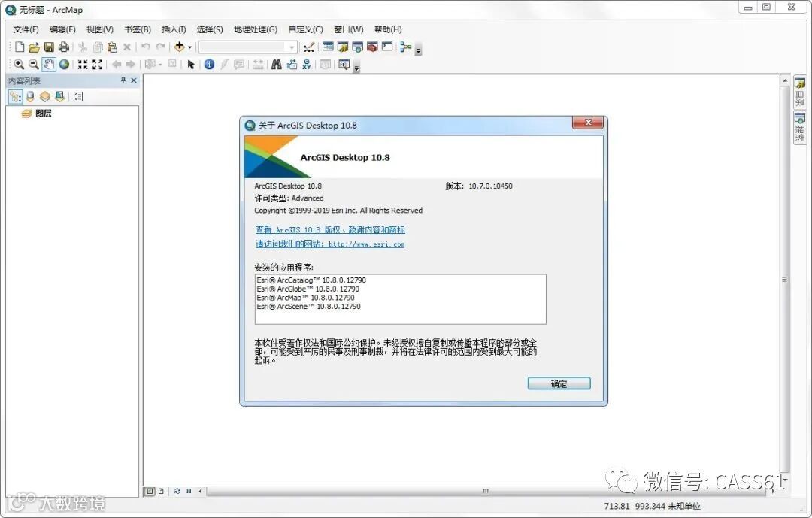Click the Esri® ArcMap™ 10.8.0.12790 entry
Viewport: 812px width, 518px height.
point(305,298)
